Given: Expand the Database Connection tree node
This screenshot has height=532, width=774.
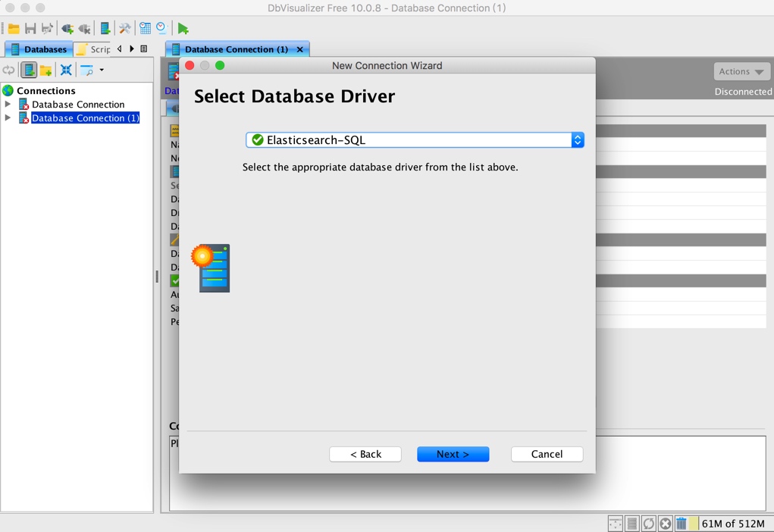Looking at the screenshot, I should tap(8, 104).
